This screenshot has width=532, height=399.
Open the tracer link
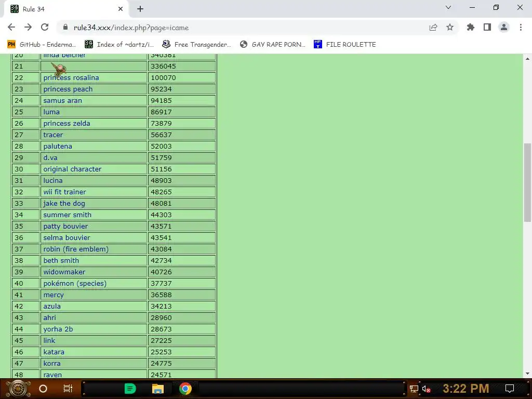tap(53, 135)
